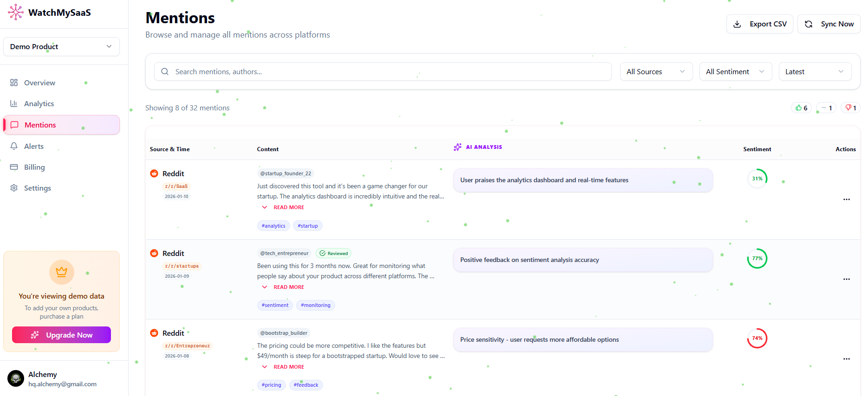Screen dimensions: 868x396
Task: Open the Billing section
Action: coord(61,167)
